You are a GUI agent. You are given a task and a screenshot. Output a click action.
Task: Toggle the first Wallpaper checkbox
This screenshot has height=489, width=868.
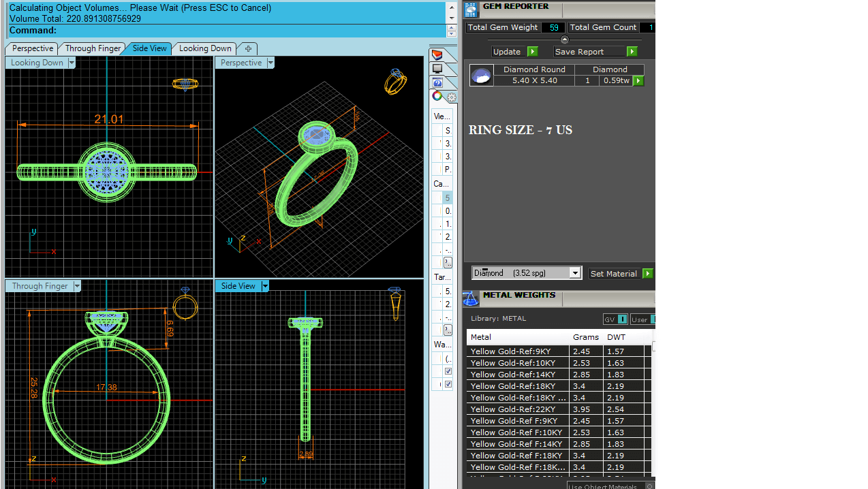point(448,371)
